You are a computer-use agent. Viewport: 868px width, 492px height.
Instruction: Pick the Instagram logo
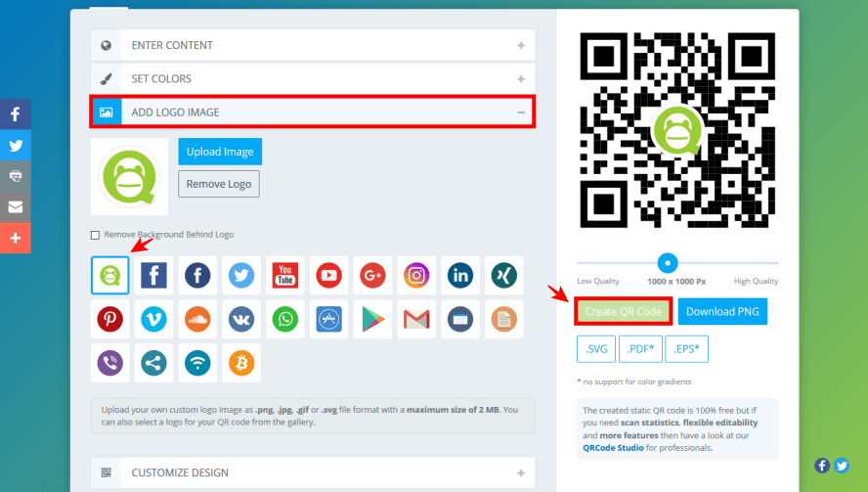click(416, 276)
